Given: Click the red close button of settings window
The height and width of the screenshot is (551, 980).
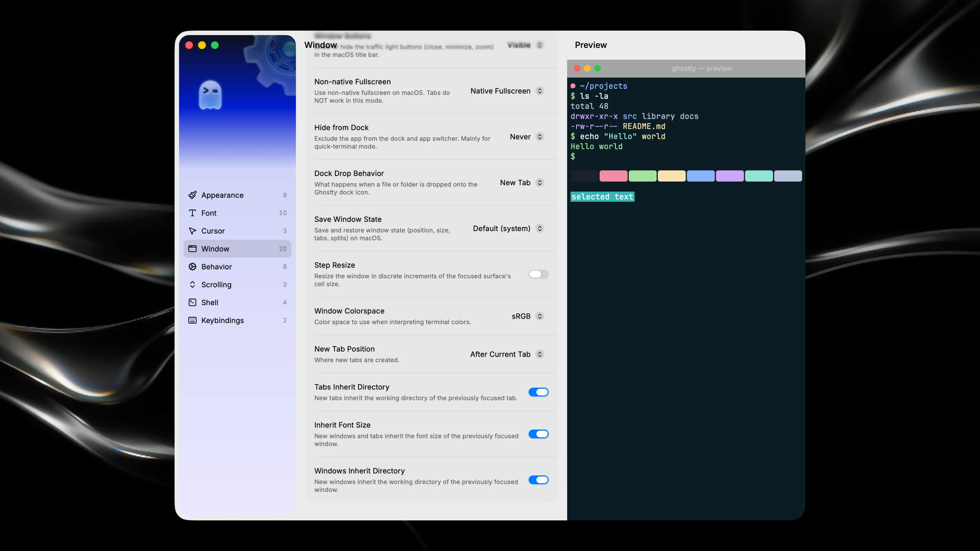Looking at the screenshot, I should click(x=189, y=45).
